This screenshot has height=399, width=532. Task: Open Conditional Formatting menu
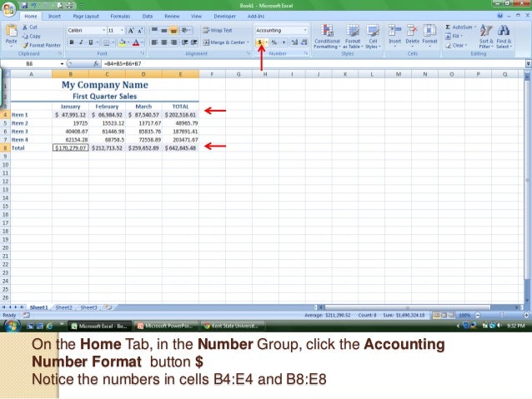(x=327, y=37)
